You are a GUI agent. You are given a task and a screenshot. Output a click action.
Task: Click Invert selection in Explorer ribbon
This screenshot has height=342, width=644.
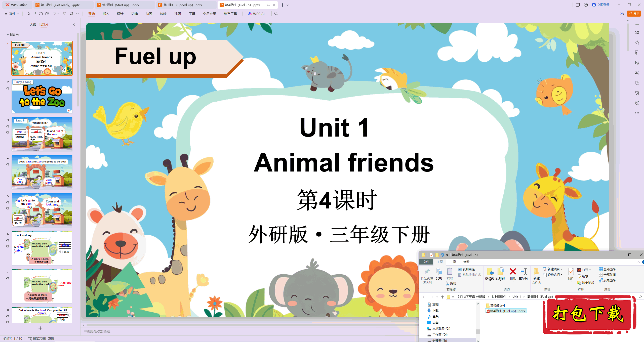click(x=607, y=280)
